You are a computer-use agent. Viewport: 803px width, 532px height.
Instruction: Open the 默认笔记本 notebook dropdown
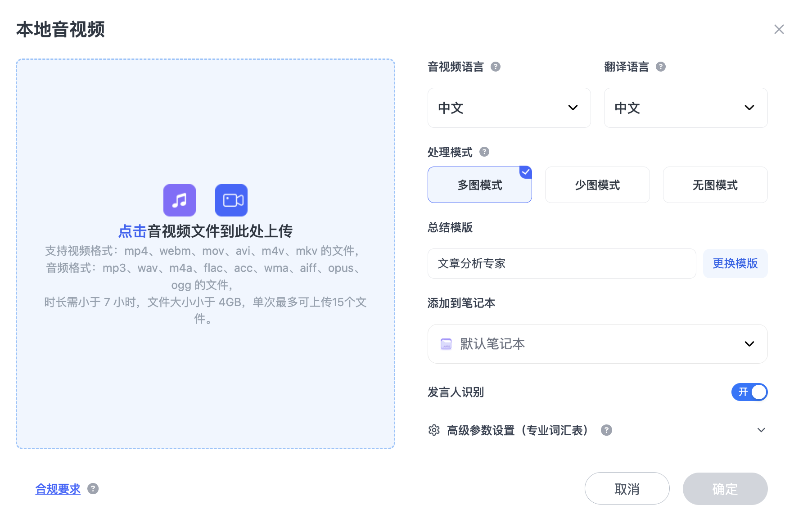(x=598, y=344)
